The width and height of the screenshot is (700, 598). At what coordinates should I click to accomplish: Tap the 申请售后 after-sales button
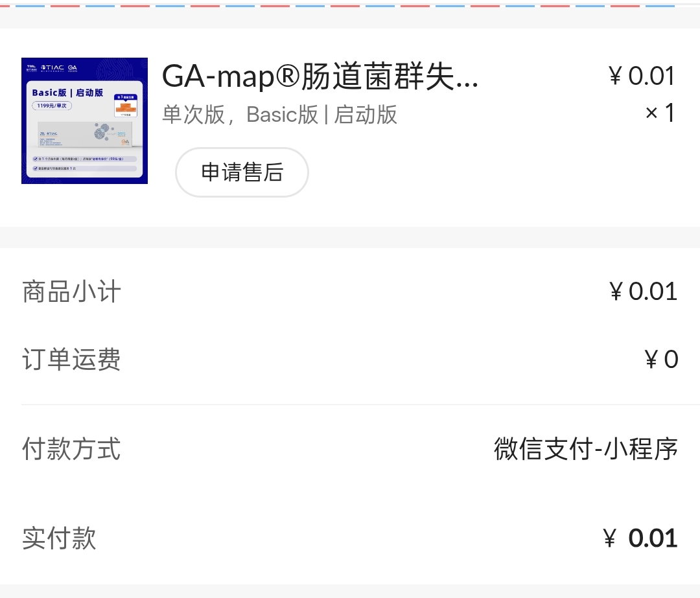pos(242,172)
